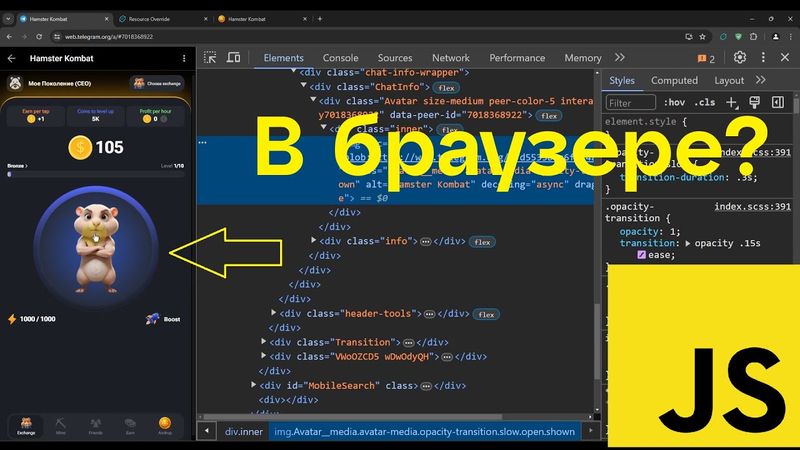Switch to the Console tab
The width and height of the screenshot is (800, 450).
[340, 58]
